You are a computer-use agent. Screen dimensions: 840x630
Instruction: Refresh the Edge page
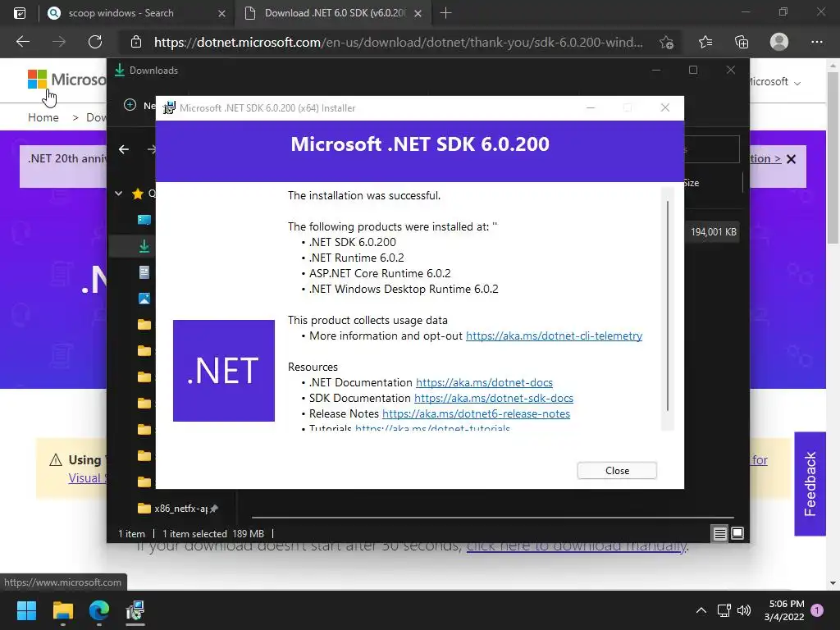coord(95,42)
